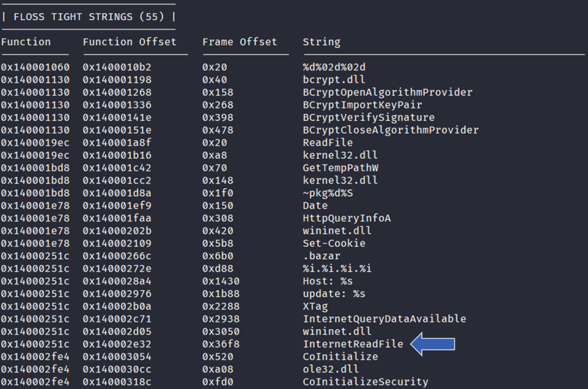Click function offset 0x14000141e

point(117,118)
